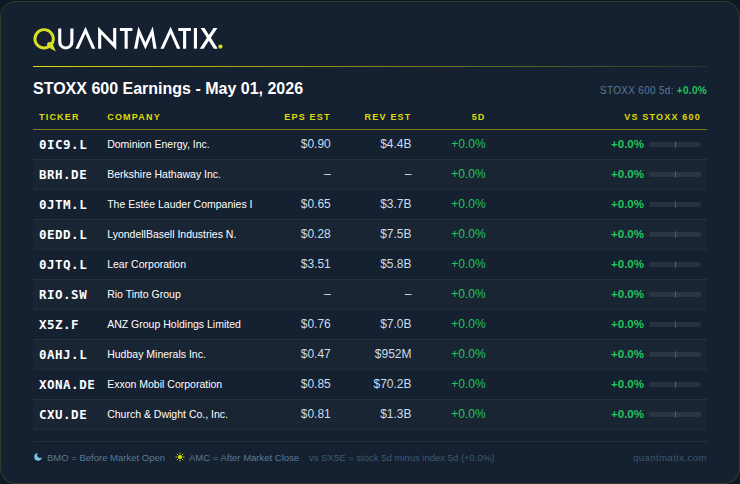Click revenue estimate $1.3B
This screenshot has height=484, width=740.
coord(395,414)
